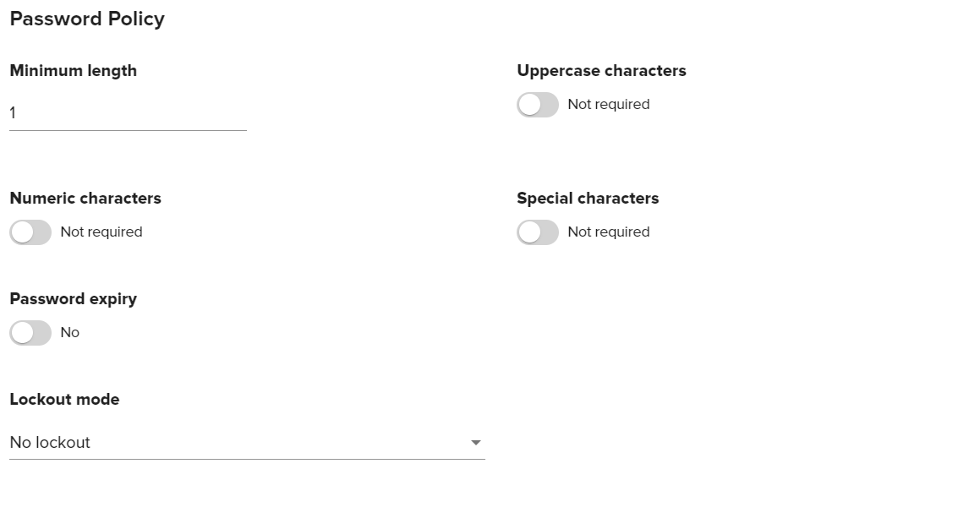Toggle the Uppercase characters switch

tap(538, 105)
